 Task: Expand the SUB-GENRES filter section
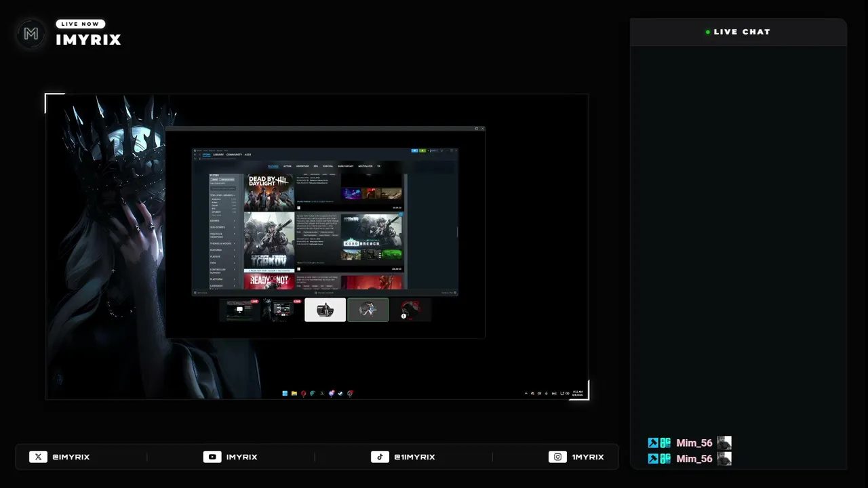(222, 227)
